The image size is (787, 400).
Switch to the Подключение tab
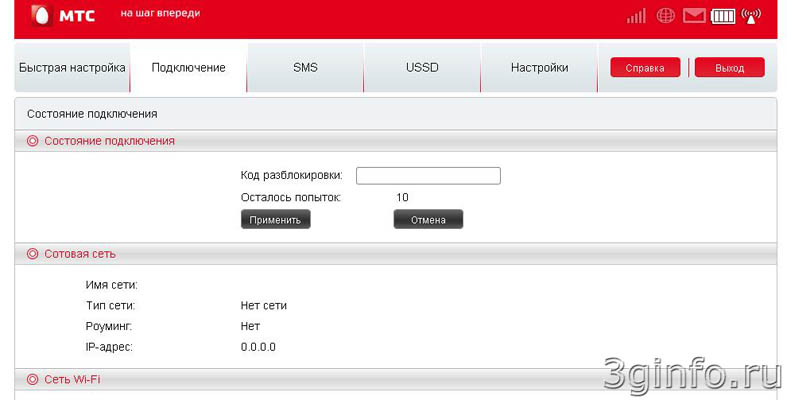click(188, 68)
